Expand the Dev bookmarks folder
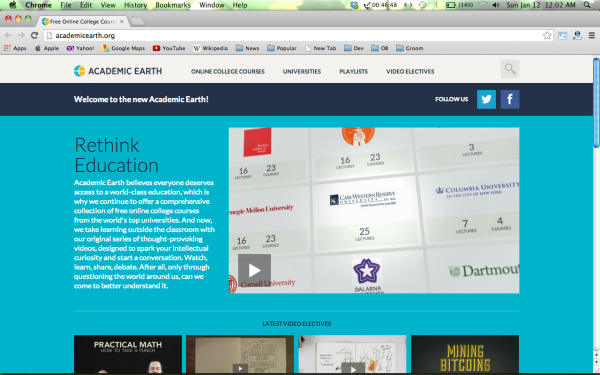This screenshot has height=375, width=600. pyautogui.click(x=354, y=48)
